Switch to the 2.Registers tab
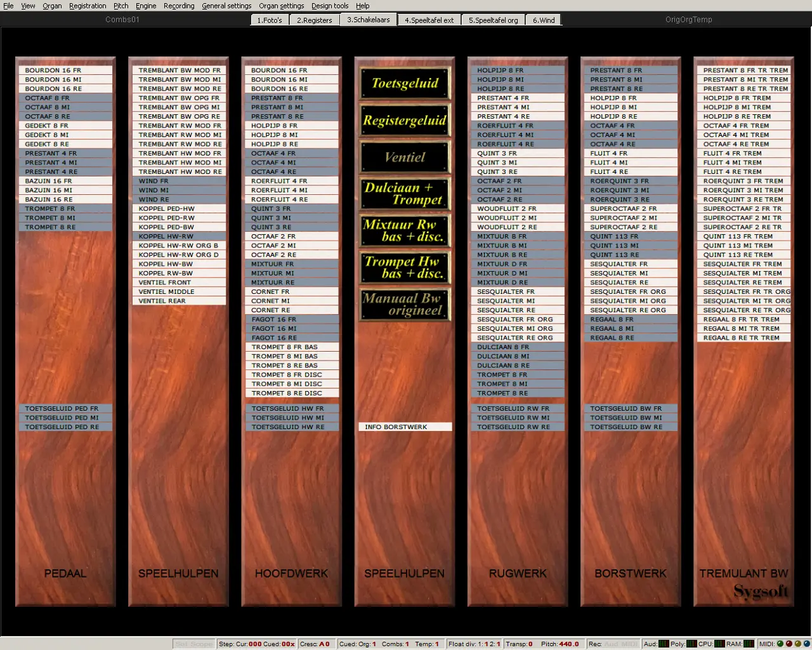The height and width of the screenshot is (650, 812). pyautogui.click(x=314, y=20)
